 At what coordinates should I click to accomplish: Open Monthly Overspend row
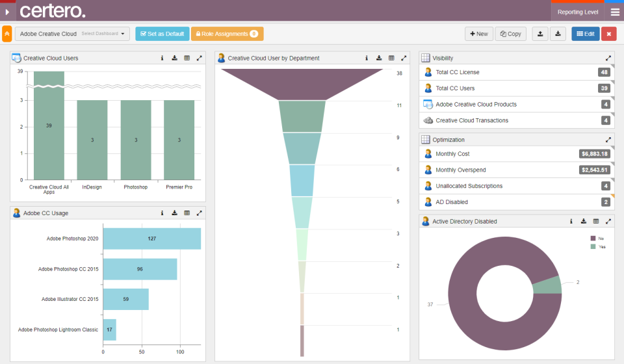pos(517,170)
